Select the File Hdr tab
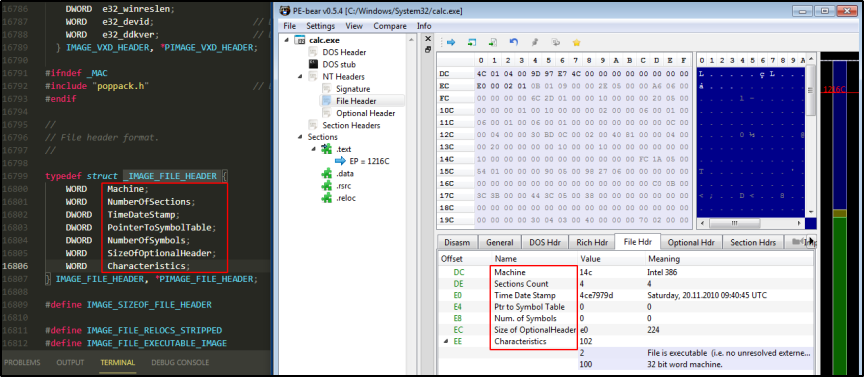Image resolution: width=864 pixels, height=377 pixels. 638,241
